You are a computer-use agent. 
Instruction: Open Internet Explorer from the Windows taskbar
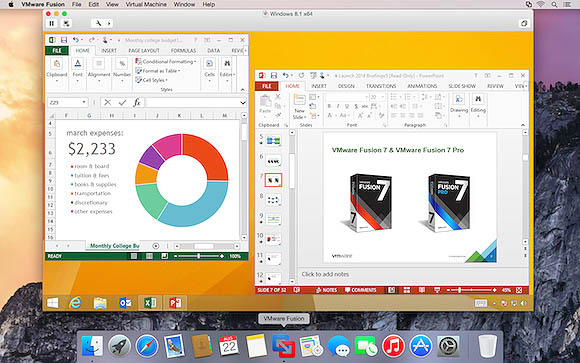(x=75, y=303)
